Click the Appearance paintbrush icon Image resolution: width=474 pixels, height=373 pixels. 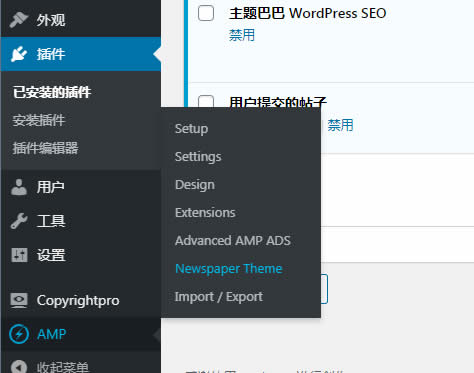coord(19,20)
